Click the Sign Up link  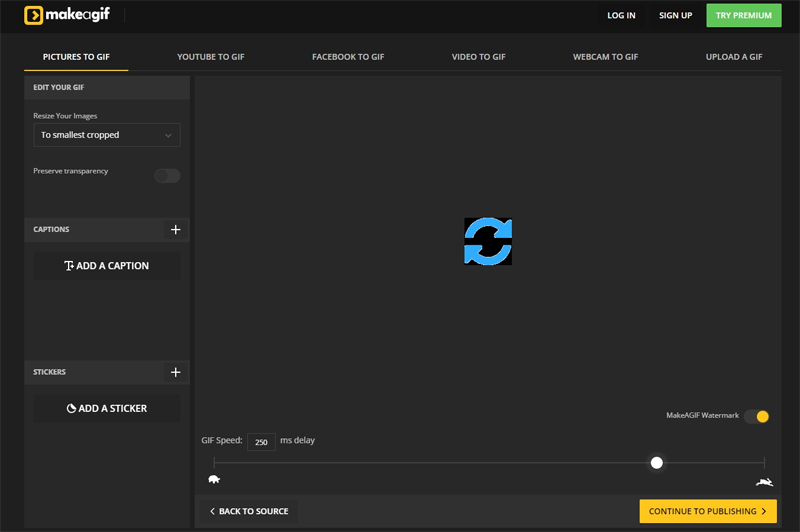676,15
